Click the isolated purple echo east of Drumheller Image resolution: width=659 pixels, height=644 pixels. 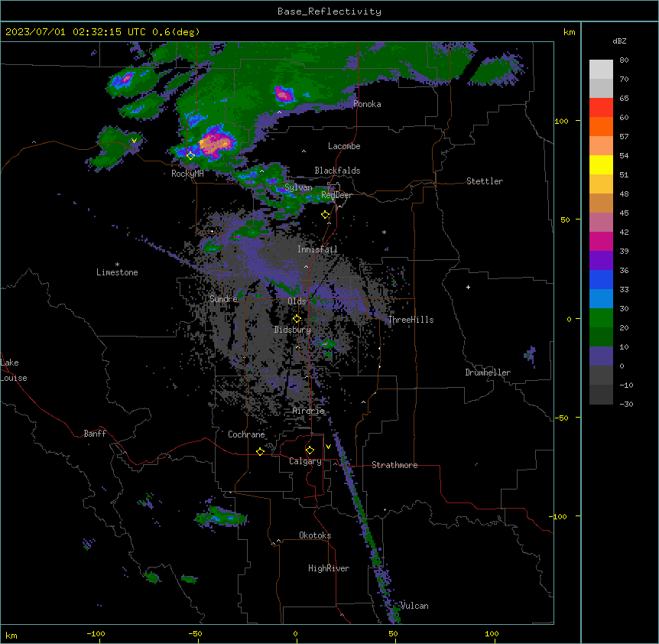[531, 355]
